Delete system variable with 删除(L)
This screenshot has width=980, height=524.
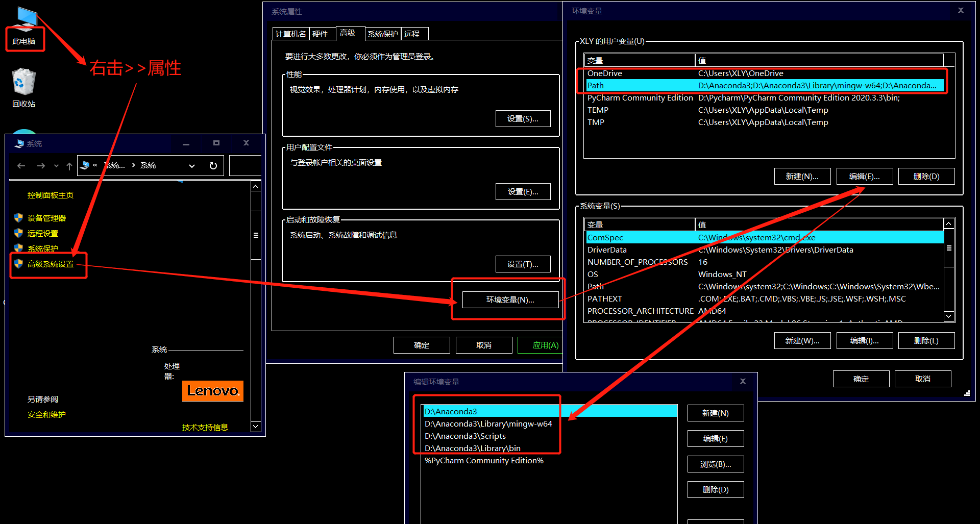(x=926, y=341)
